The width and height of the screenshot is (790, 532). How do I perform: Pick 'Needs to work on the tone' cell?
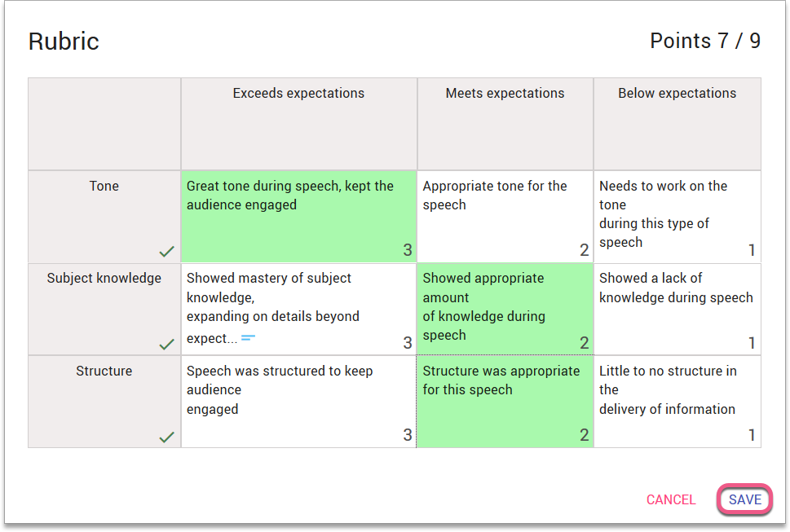point(677,216)
